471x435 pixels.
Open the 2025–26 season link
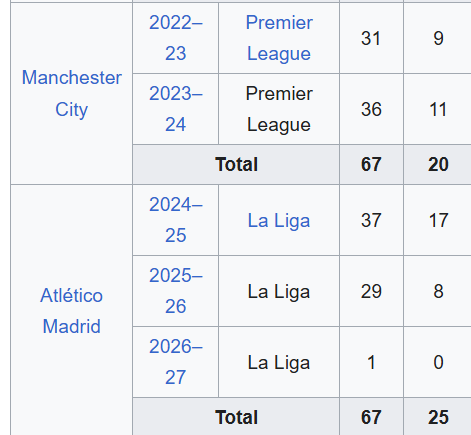click(x=176, y=291)
